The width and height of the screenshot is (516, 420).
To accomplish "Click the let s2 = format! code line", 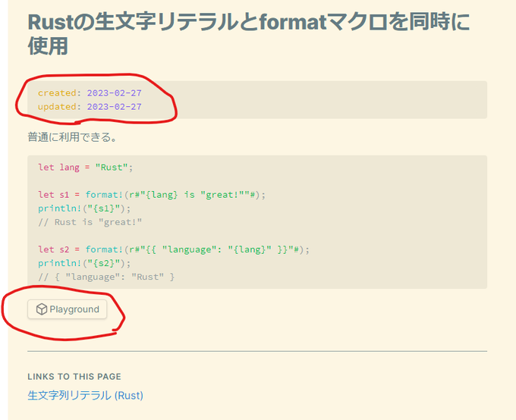I will [x=174, y=249].
